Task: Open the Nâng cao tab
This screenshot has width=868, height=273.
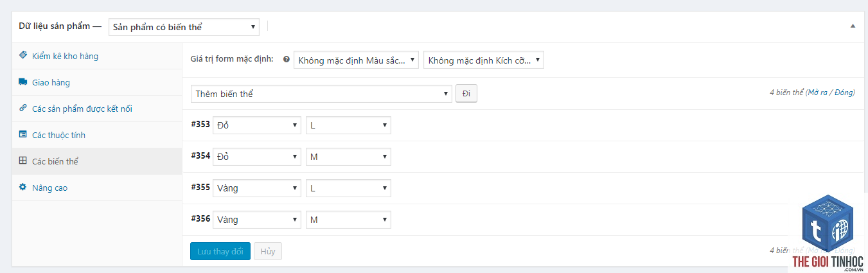Action: click(x=97, y=188)
